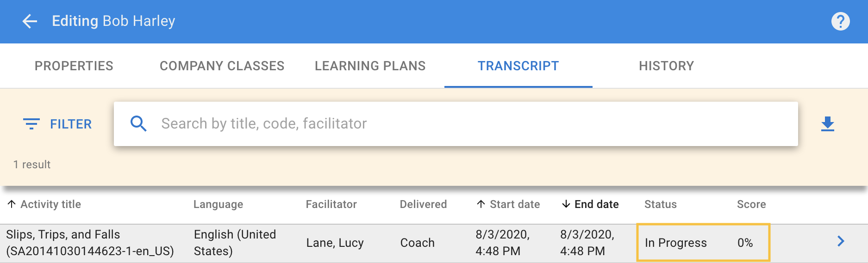Click the Start date sort arrow
This screenshot has width=868, height=263.
[481, 204]
